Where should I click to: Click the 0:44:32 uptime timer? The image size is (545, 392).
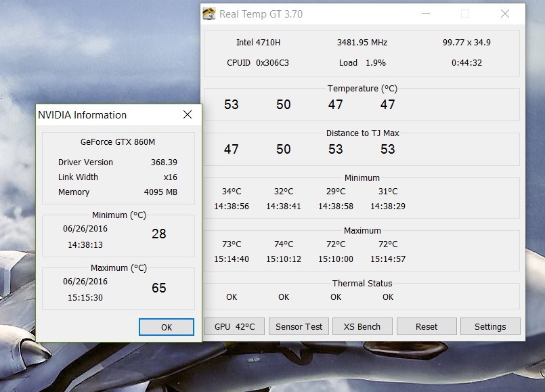[x=466, y=63]
